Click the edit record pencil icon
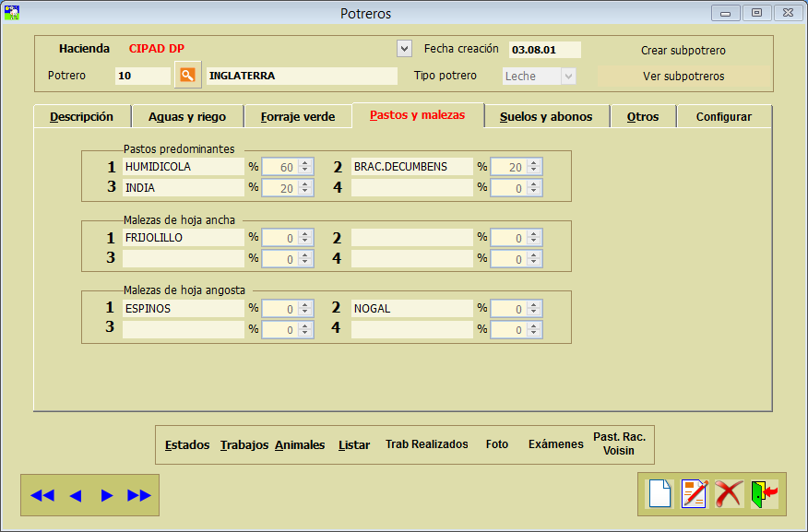 point(694,494)
